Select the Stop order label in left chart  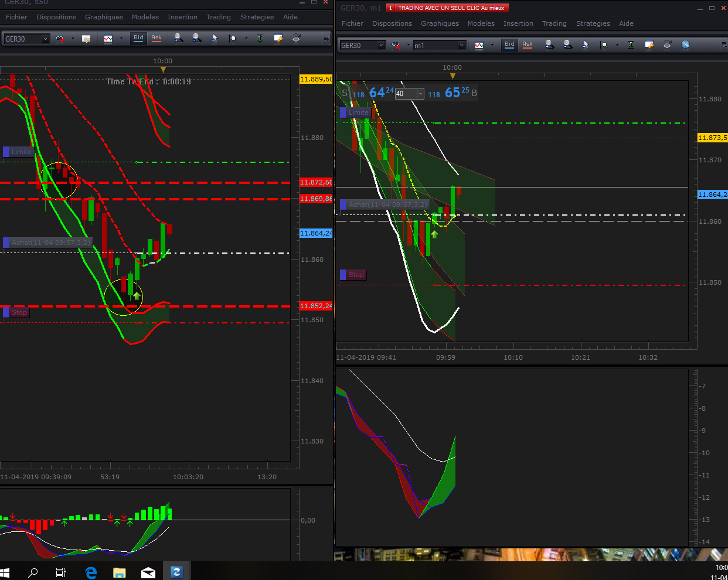[x=16, y=312]
